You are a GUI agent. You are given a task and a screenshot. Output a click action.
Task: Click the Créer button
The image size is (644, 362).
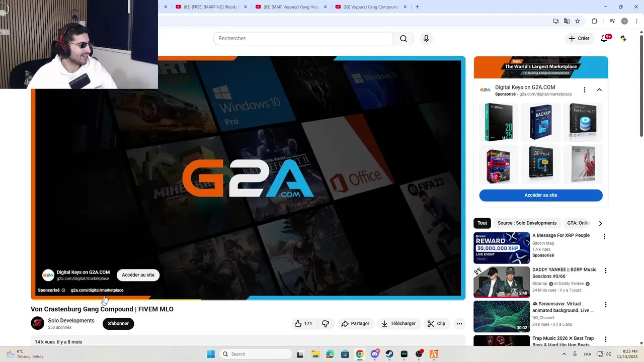pyautogui.click(x=579, y=39)
